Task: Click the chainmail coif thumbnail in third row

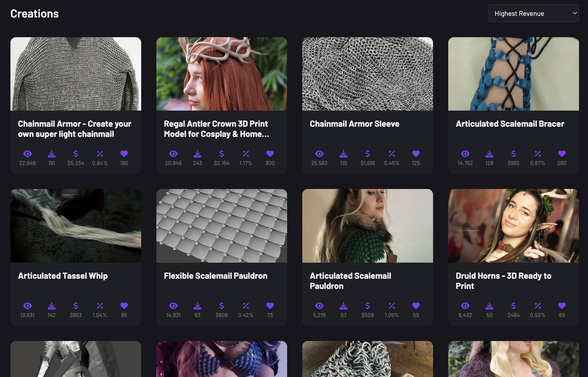Action: click(368, 359)
